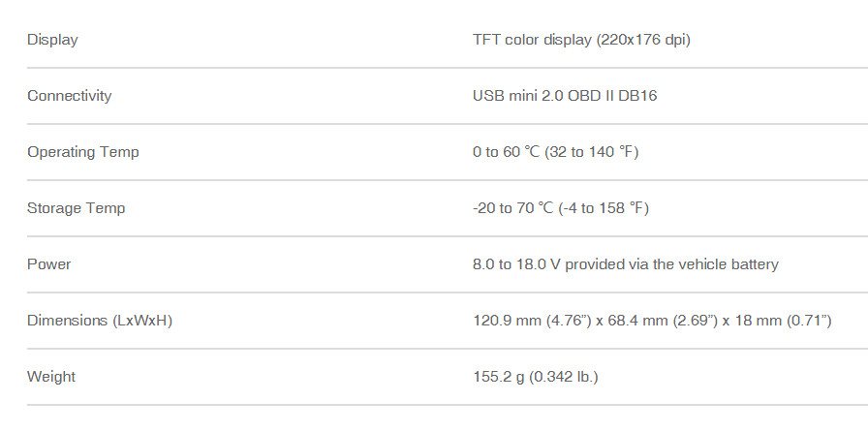This screenshot has width=868, height=432.
Task: Click the Operating Temp label
Action: tap(82, 152)
